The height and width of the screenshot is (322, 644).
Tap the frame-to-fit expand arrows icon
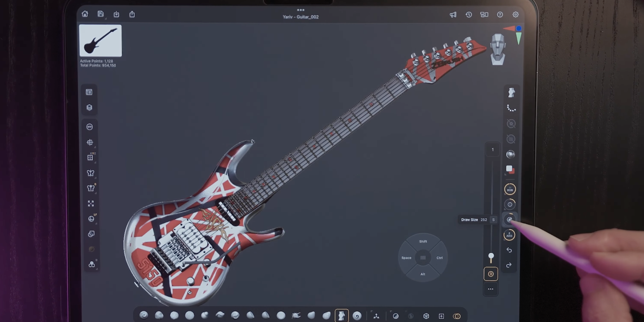pyautogui.click(x=91, y=204)
